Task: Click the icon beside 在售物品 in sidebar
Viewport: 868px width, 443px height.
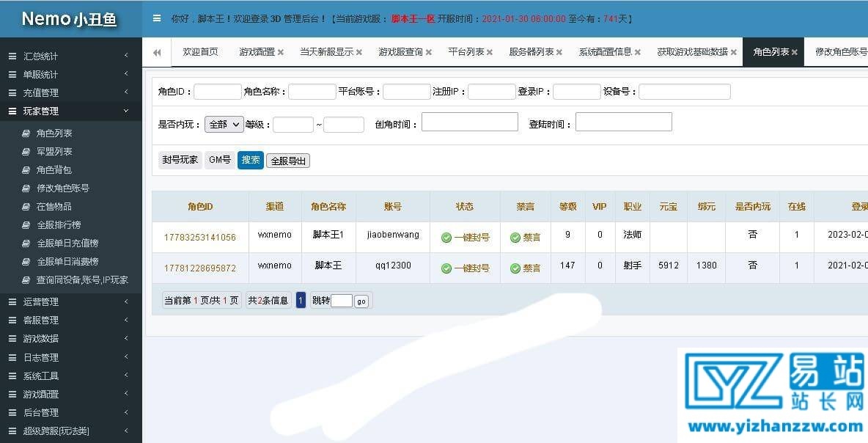Action: click(26, 207)
